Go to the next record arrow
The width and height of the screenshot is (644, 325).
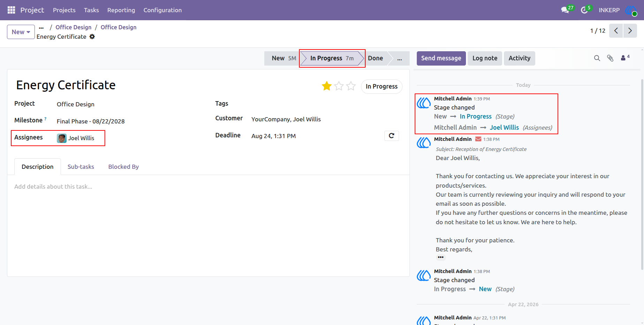tap(630, 31)
